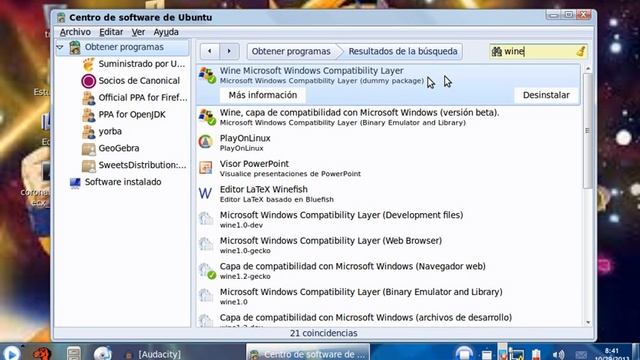The image size is (640, 360).
Task: Select Wine, capa de compatibilidad versión beta
Action: (388, 117)
